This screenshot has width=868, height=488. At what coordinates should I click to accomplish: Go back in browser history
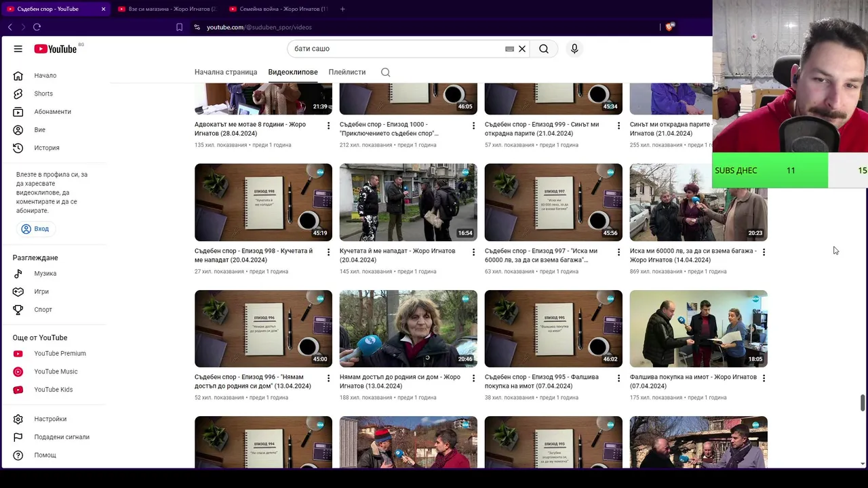(x=9, y=27)
